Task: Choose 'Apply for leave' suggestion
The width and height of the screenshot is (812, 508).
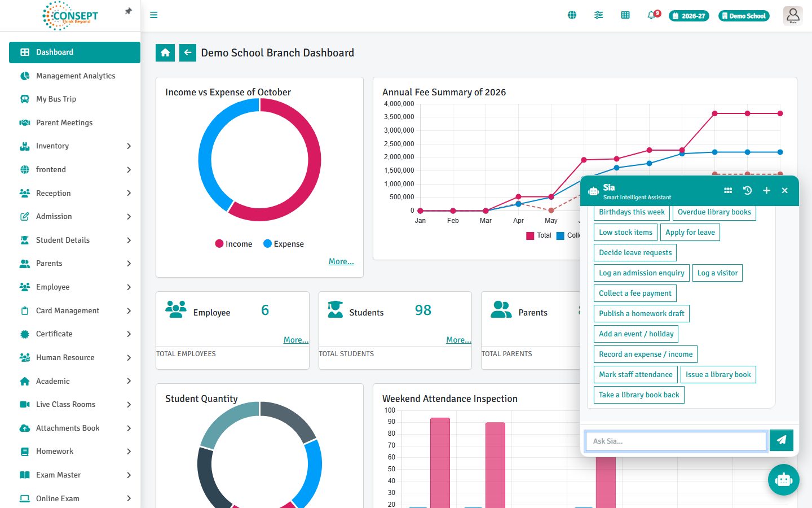Action: click(690, 233)
